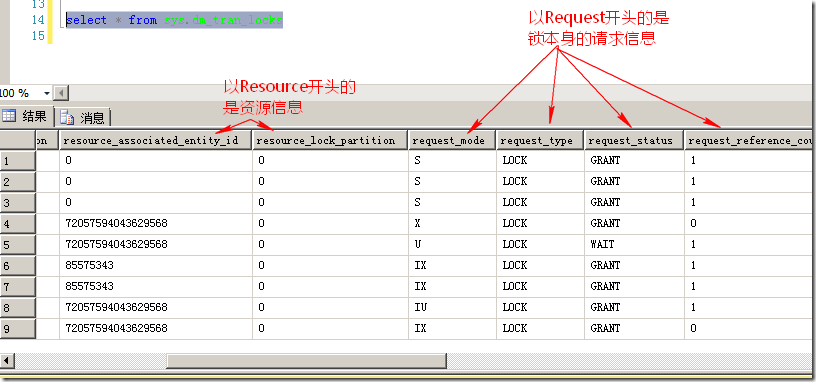The width and height of the screenshot is (816, 382).
Task: Click entity id 72057594043629568 in row 4
Action: point(156,224)
